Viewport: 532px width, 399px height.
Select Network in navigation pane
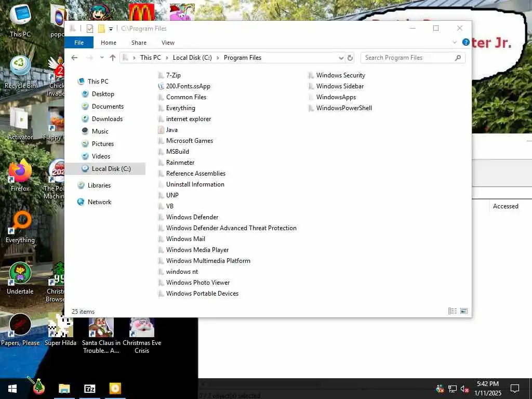click(x=99, y=202)
